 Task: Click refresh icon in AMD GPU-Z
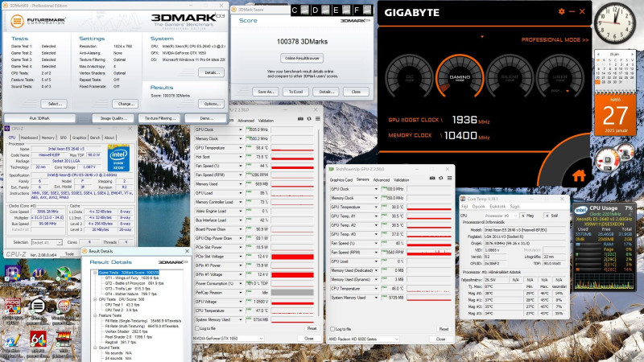coord(441,178)
